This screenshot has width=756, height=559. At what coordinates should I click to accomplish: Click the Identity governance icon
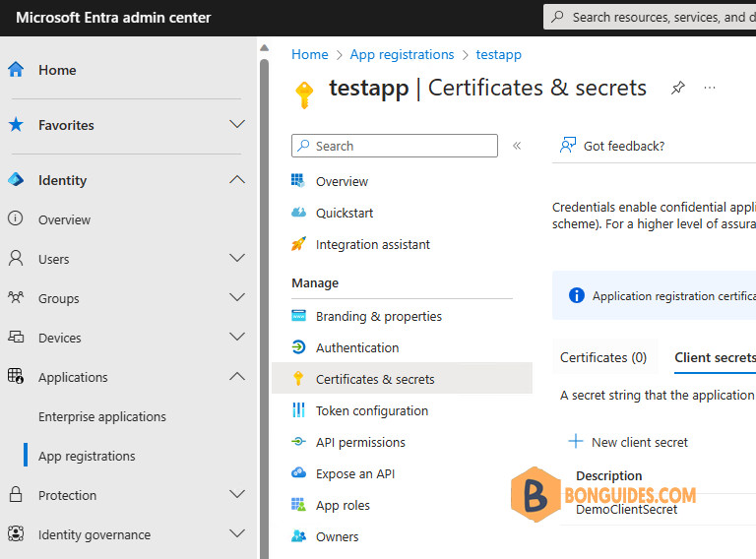tap(16, 533)
